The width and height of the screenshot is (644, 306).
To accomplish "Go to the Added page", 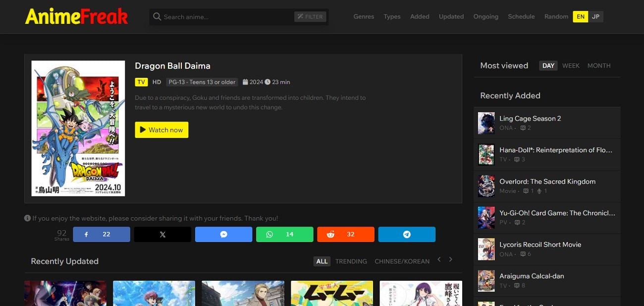I will pyautogui.click(x=420, y=16).
